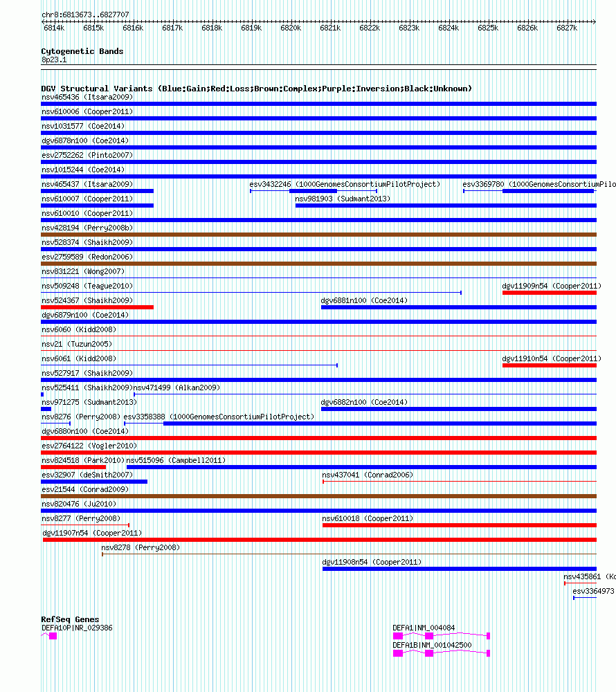616x692 pixels.
Task: Select nsv428194 (Perry2008b) complex variant label
Action: pos(87,228)
